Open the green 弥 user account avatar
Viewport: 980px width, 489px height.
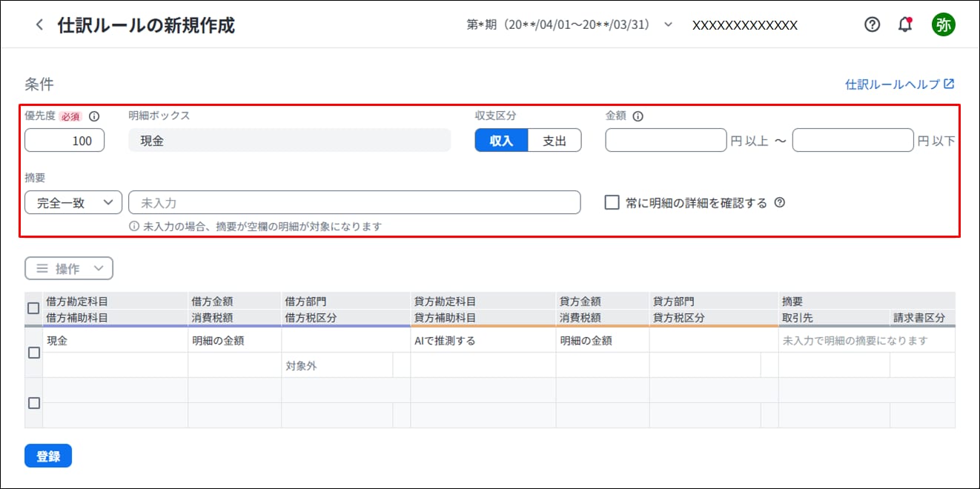point(944,24)
